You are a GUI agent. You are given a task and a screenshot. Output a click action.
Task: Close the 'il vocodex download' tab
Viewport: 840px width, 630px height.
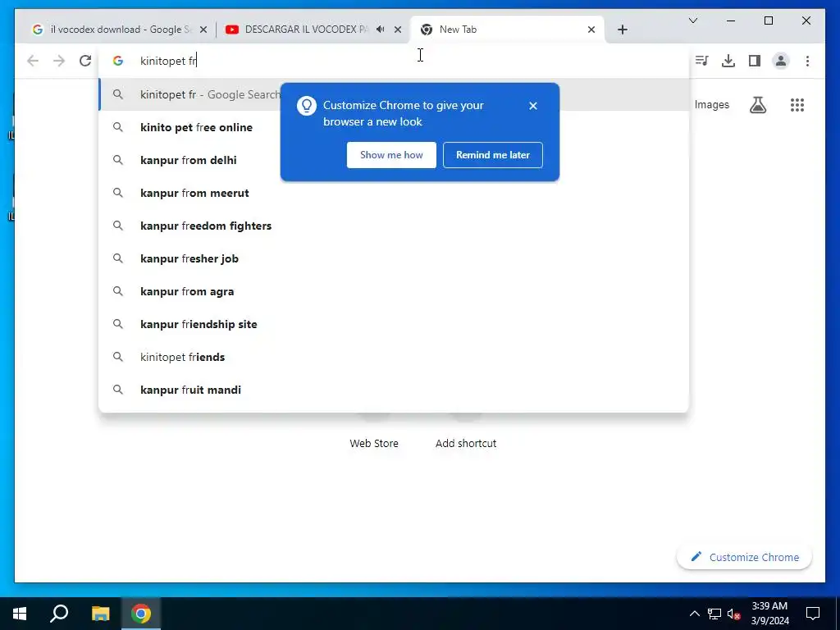pyautogui.click(x=203, y=30)
